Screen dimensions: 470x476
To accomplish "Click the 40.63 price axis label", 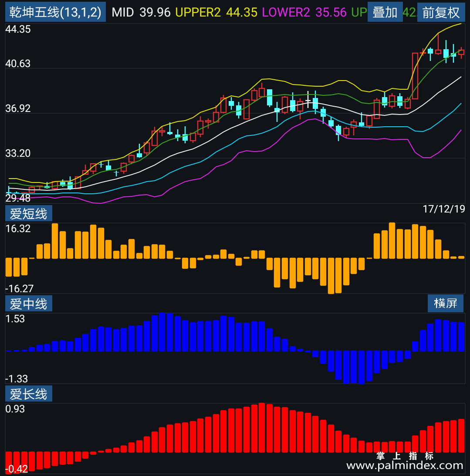I will pyautogui.click(x=18, y=64).
